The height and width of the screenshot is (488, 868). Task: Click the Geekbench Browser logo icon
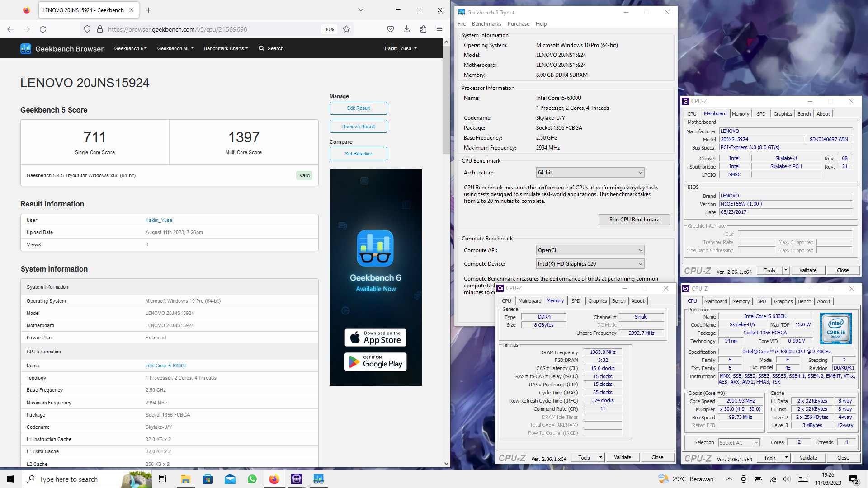click(x=26, y=48)
